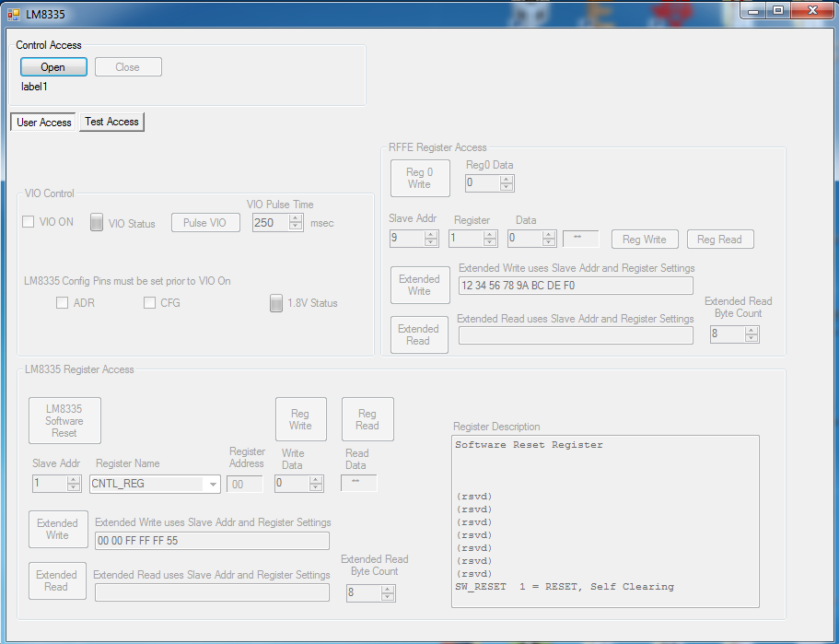839x644 pixels.
Task: Increase the RFFE Register value
Action: pos(490,234)
